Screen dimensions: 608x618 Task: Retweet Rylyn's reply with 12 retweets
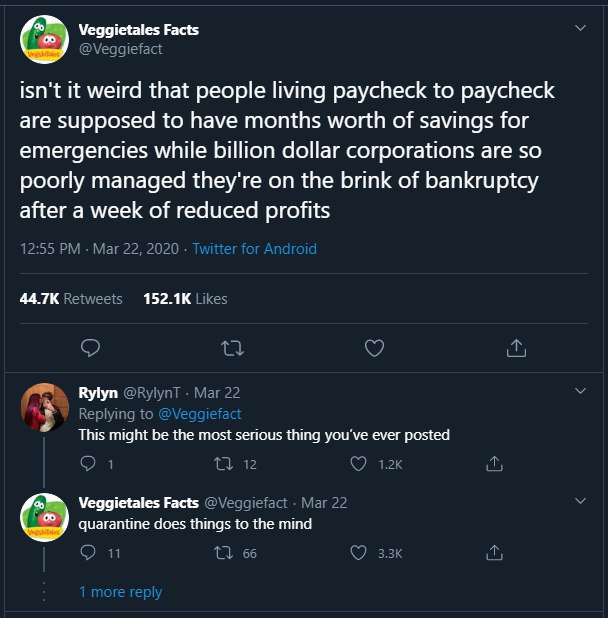pyautogui.click(x=224, y=464)
